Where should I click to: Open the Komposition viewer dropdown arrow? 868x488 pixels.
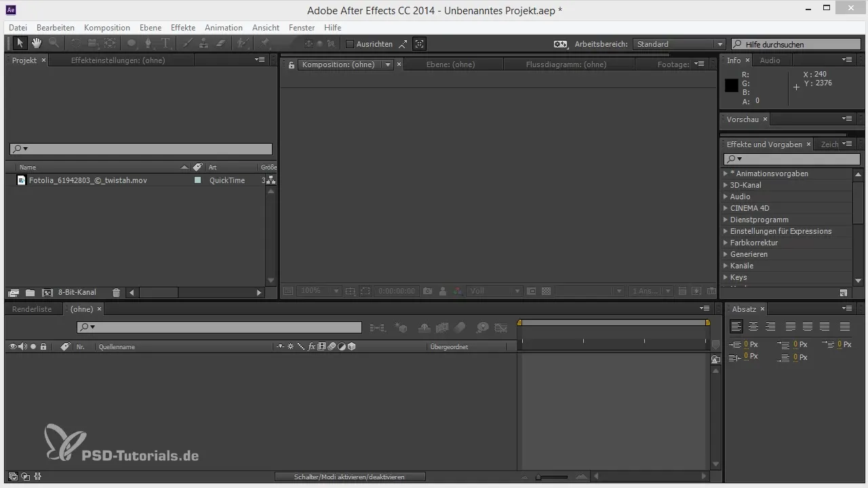point(388,64)
